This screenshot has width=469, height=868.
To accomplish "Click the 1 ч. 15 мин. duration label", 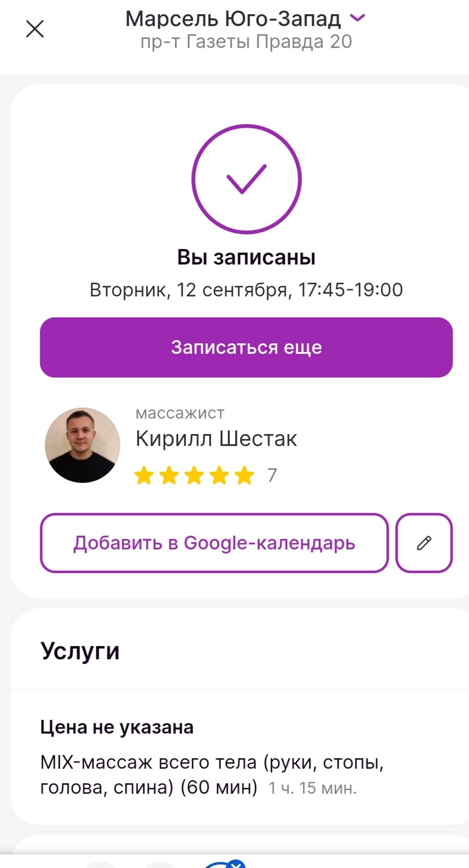I will pyautogui.click(x=313, y=788).
